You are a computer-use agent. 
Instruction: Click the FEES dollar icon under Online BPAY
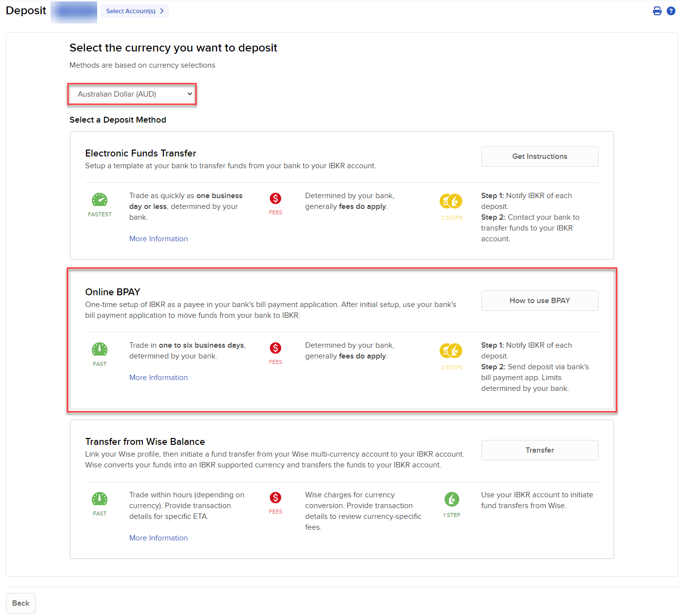(275, 349)
